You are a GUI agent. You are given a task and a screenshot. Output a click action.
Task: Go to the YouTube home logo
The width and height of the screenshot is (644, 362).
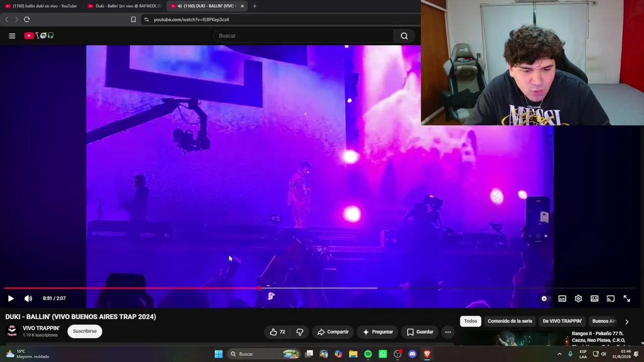[x=39, y=36]
